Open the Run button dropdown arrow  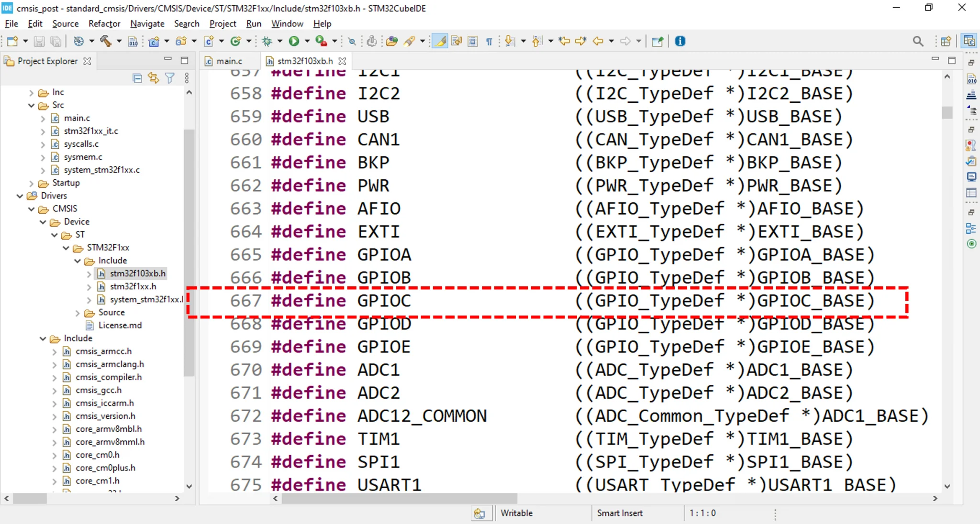click(307, 41)
